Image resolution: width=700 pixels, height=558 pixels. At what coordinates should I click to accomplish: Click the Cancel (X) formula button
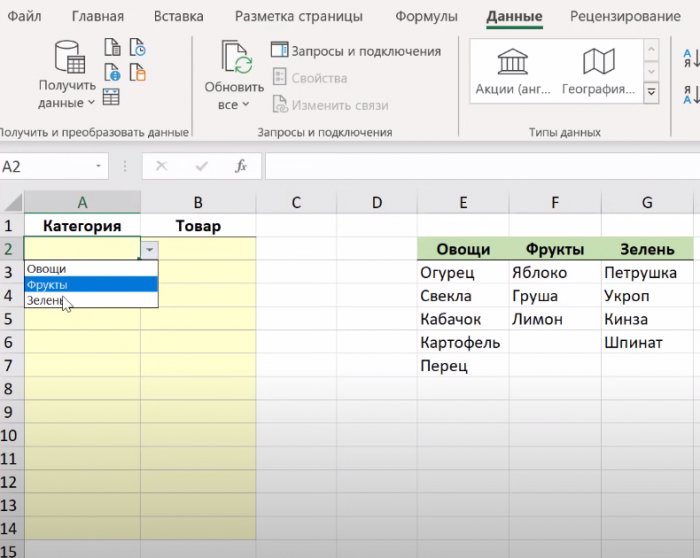click(161, 167)
